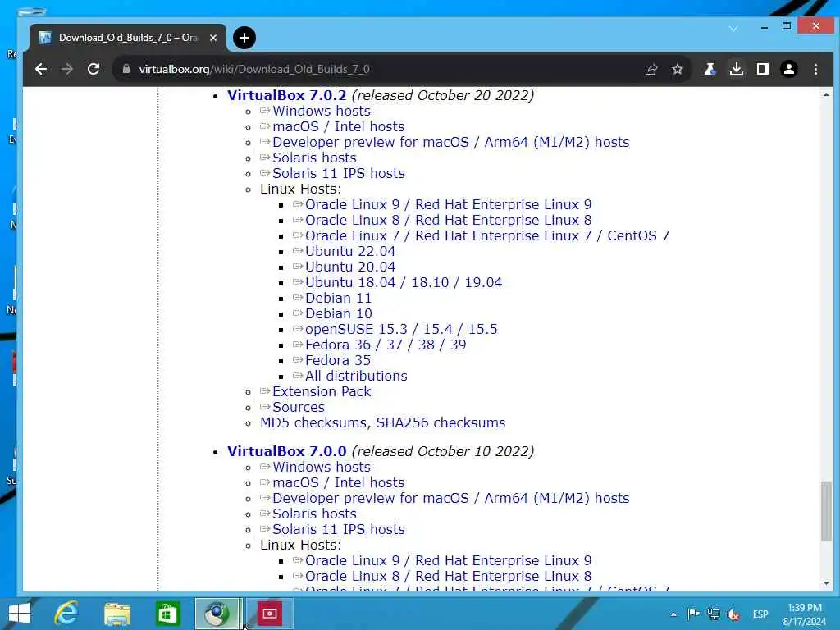Click the Chromium browser taskbar icon

[x=217, y=614]
